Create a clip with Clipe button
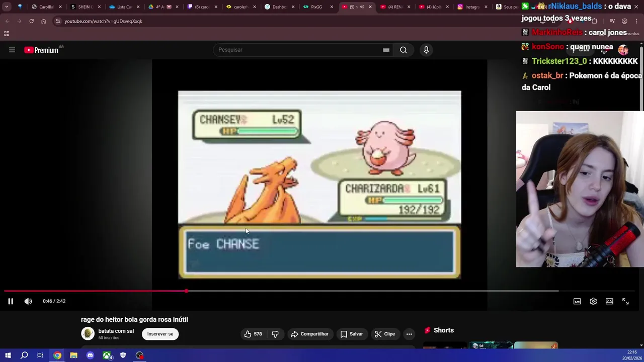This screenshot has width=644, height=362. click(385, 334)
